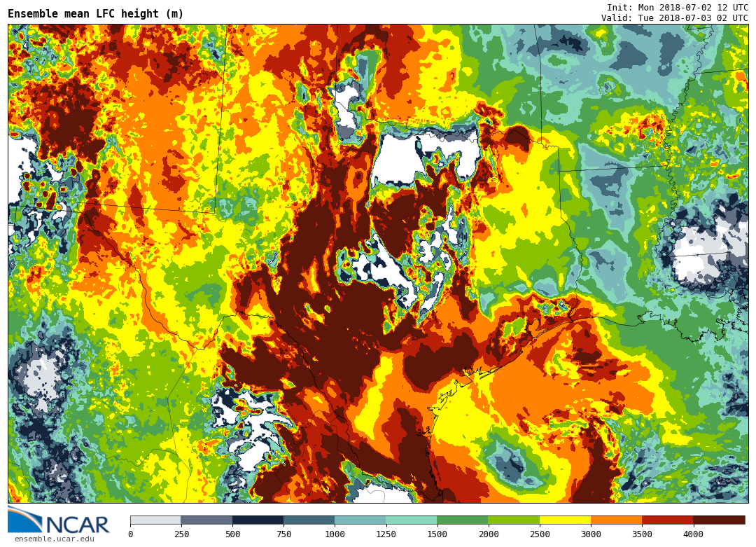Select the dark brown above-4000 colorbar swatch
The height and width of the screenshot is (547, 756).
[x=719, y=520]
